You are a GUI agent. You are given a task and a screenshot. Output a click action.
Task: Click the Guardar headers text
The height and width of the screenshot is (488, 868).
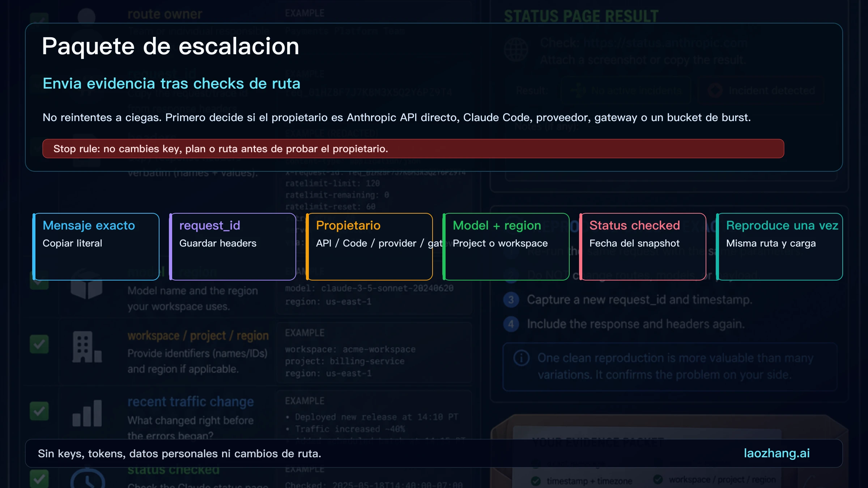(218, 243)
